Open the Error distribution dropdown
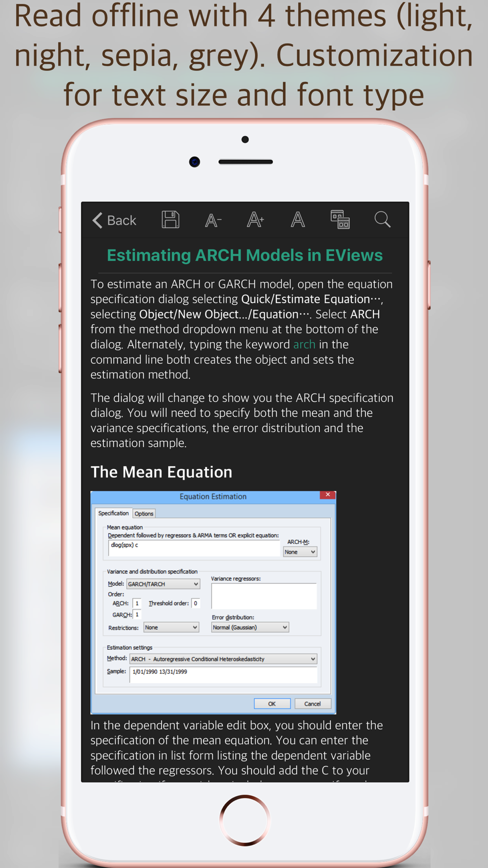The image size is (488, 868). (x=250, y=628)
